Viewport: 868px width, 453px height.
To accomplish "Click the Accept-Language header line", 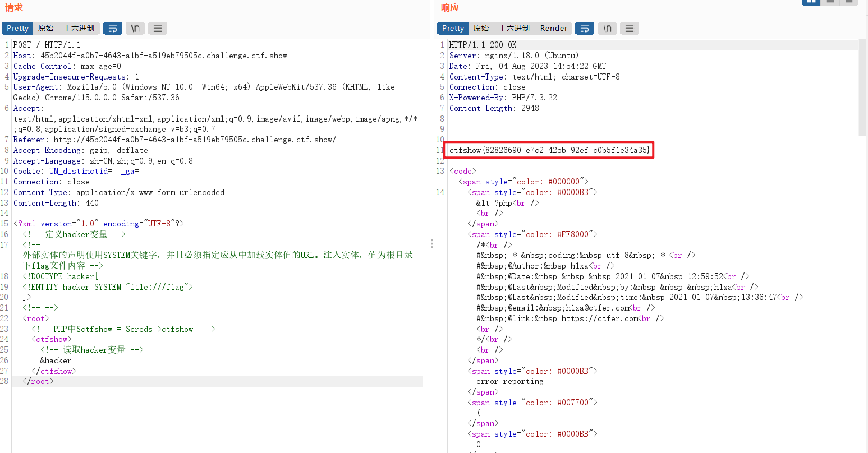I will click(x=103, y=161).
